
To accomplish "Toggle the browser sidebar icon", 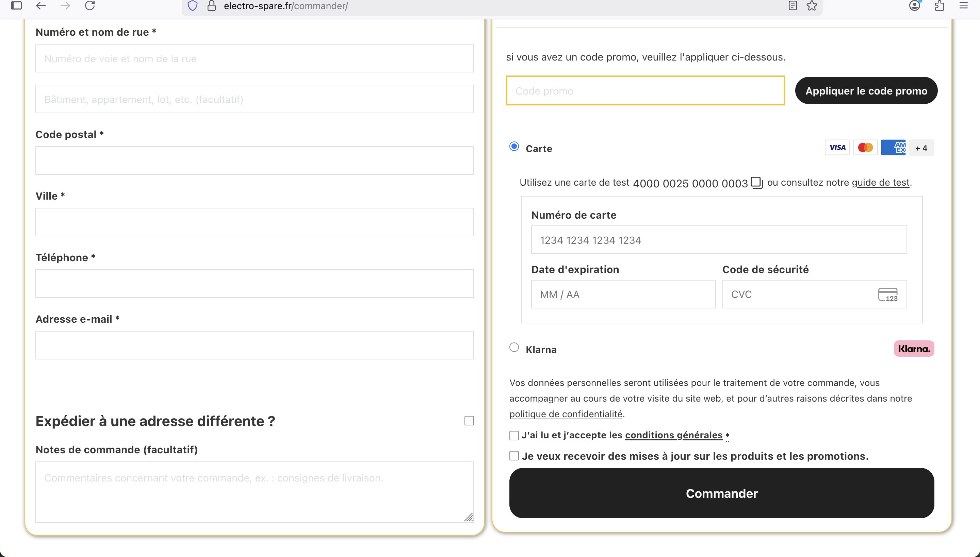I will coord(16,6).
